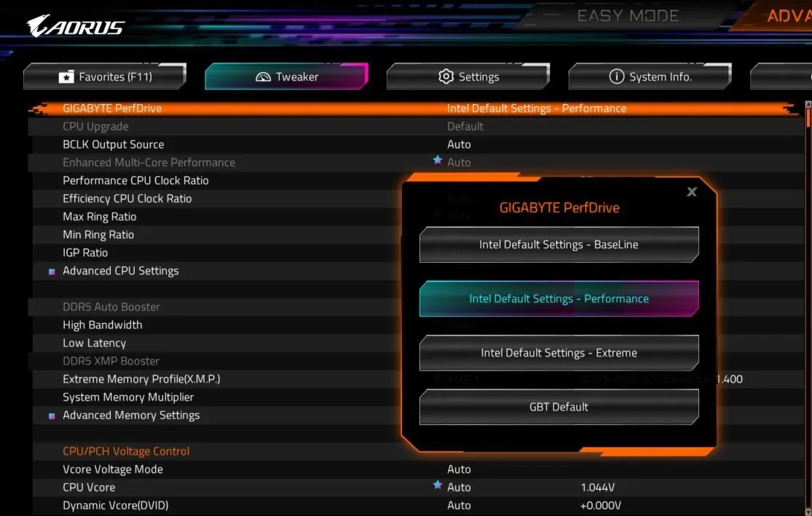Click the info icon on System Info tab
The image size is (812, 516).
coord(617,76)
